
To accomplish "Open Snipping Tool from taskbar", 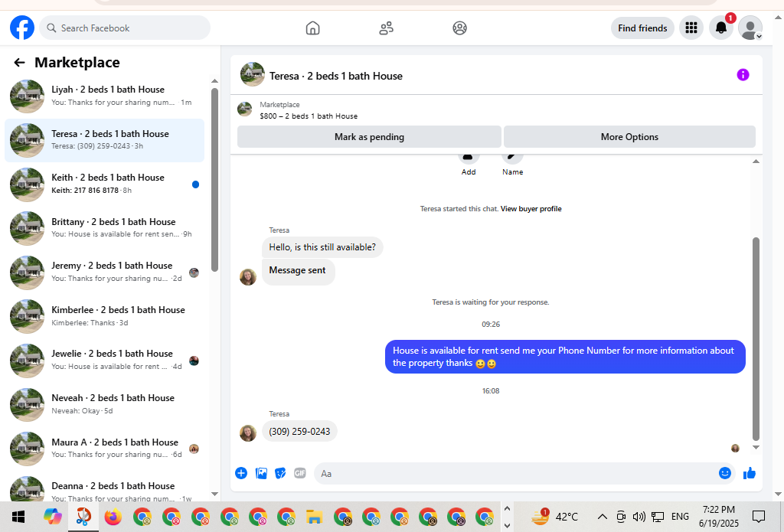I will click(83, 517).
